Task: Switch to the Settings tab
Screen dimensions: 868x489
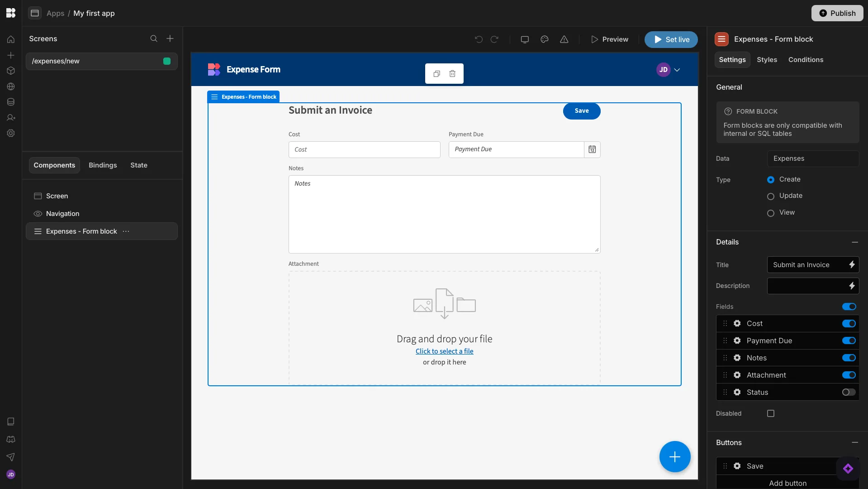Action: click(732, 60)
